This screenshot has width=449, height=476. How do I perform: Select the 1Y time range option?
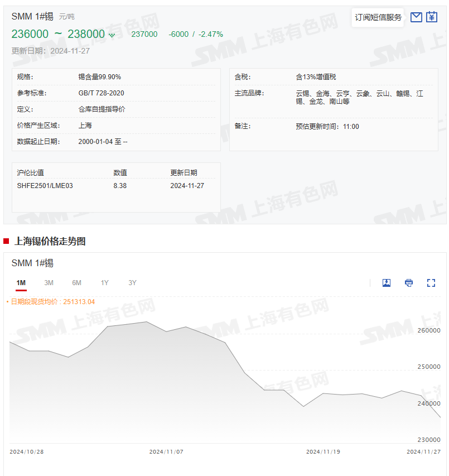[104, 283]
